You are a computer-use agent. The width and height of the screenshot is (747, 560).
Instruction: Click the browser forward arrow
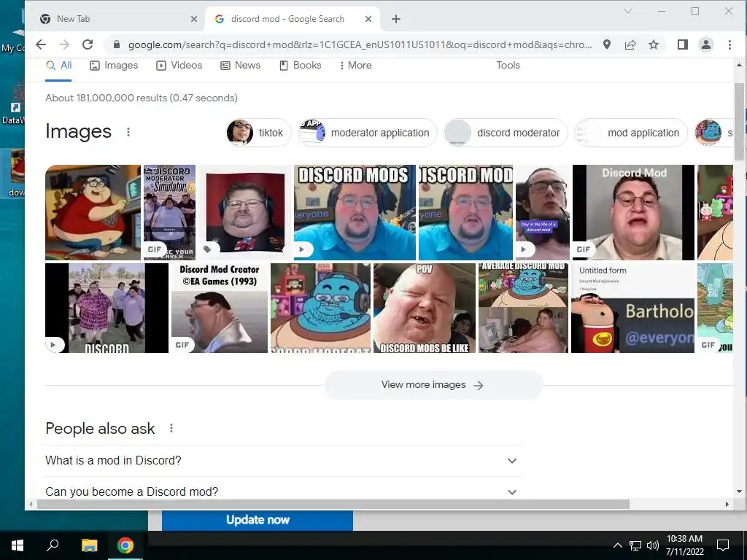pos(64,44)
